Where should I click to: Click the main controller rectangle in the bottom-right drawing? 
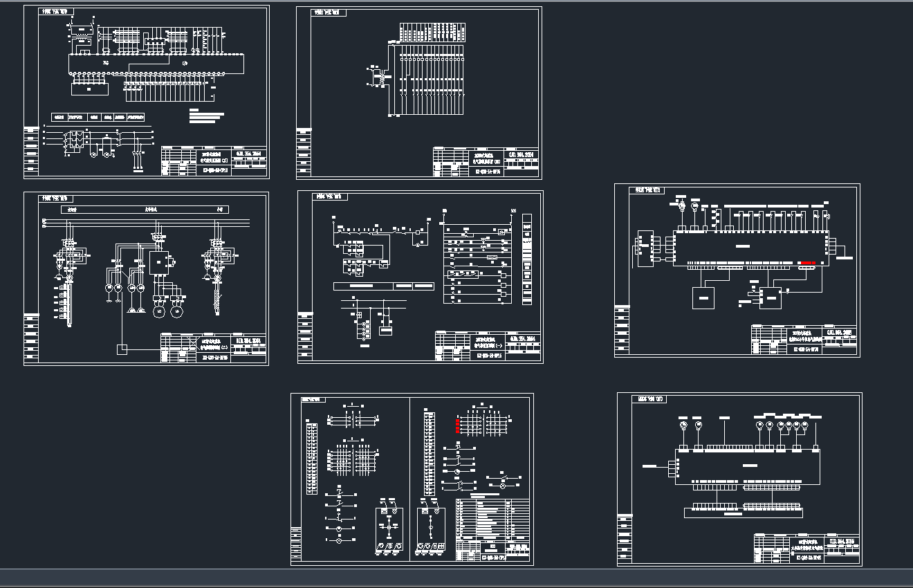tap(747, 466)
